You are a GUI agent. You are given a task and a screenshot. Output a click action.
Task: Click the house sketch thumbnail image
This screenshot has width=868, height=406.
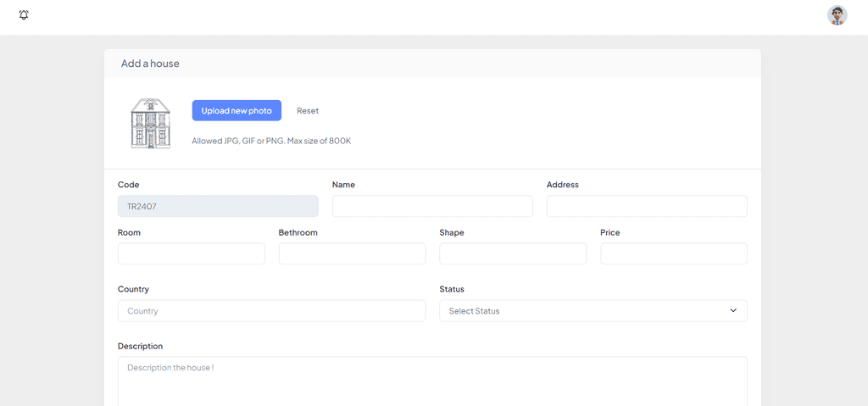point(151,124)
